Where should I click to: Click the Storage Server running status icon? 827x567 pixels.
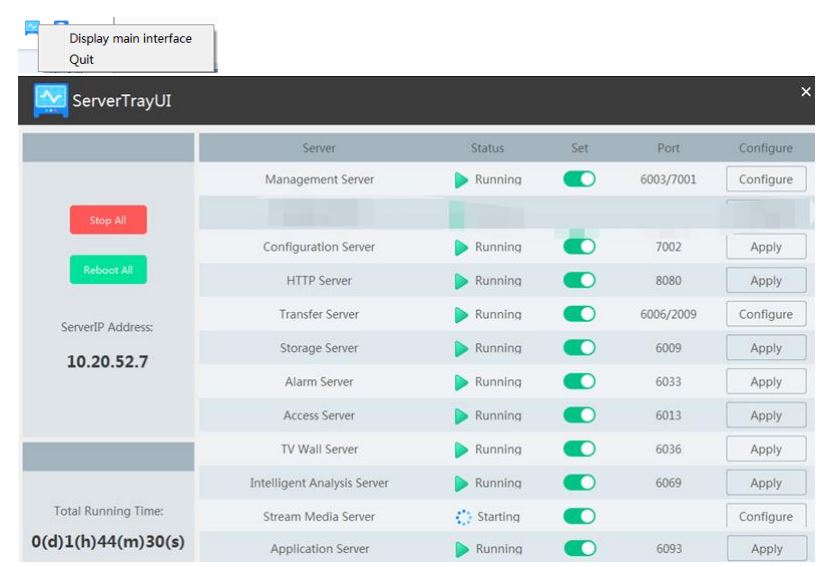point(461,349)
